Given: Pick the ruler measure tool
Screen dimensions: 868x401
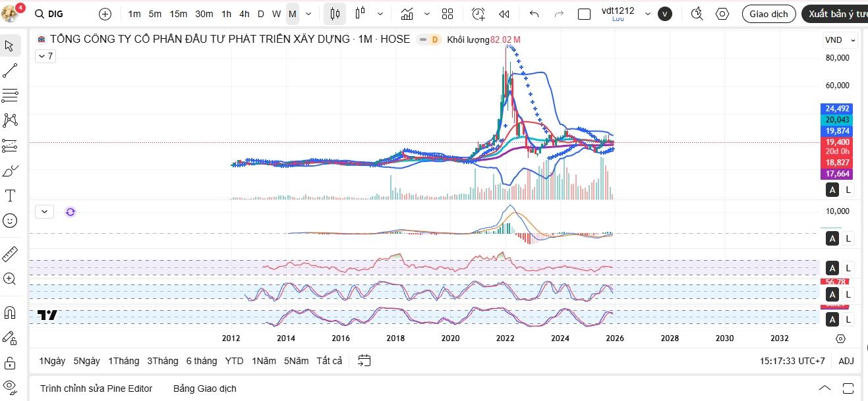Looking at the screenshot, I should [10, 254].
